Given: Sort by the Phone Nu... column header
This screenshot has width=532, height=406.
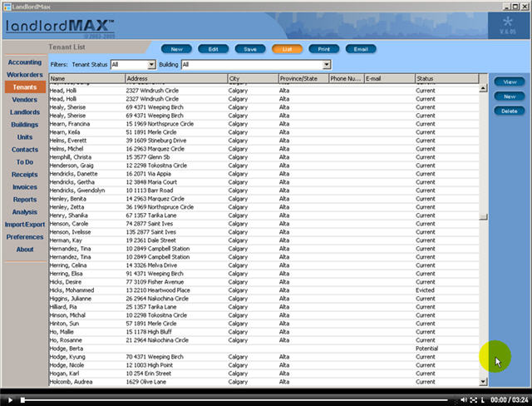Looking at the screenshot, I should [x=347, y=78].
